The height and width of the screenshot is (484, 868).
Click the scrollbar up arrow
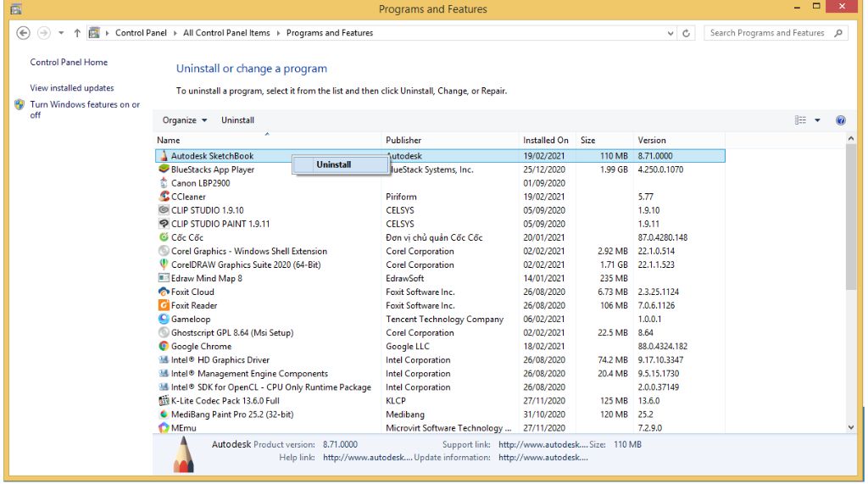point(851,138)
